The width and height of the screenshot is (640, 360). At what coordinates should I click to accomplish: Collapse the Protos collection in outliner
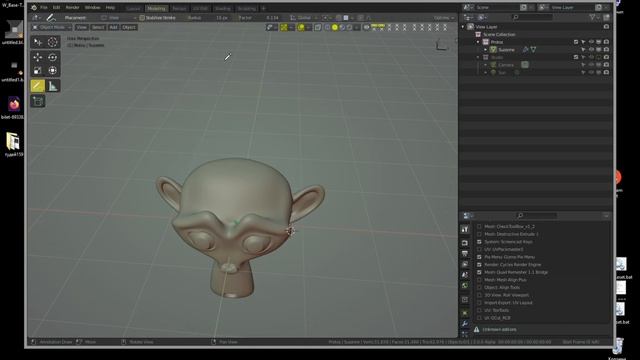(478, 42)
